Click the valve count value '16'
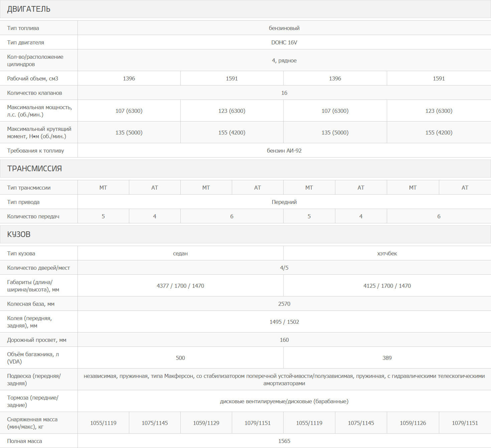Viewport: 491px width, 448px height. coord(284,93)
